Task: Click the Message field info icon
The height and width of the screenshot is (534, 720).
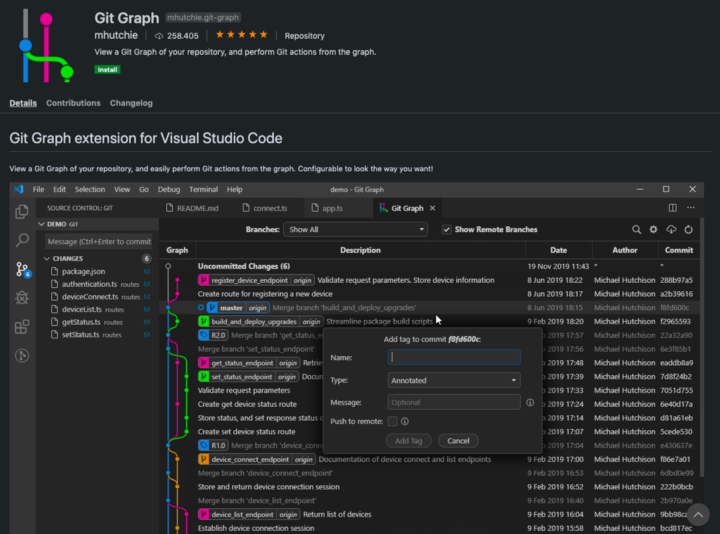Action: [530, 403]
